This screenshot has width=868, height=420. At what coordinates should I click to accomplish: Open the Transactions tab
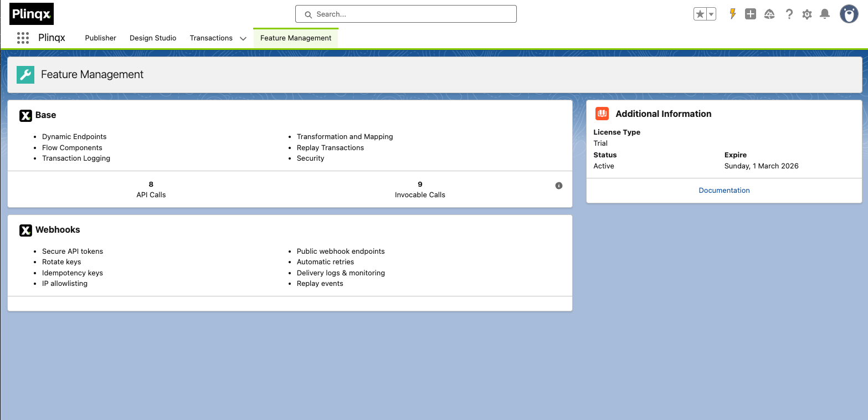pyautogui.click(x=211, y=38)
